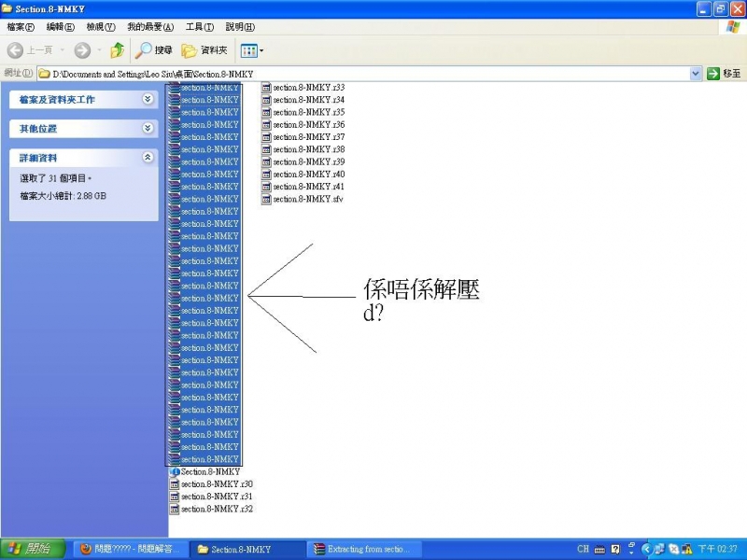Select the section.8-NMKY.r41 file icon
Screen dimensions: 747x560
point(268,187)
